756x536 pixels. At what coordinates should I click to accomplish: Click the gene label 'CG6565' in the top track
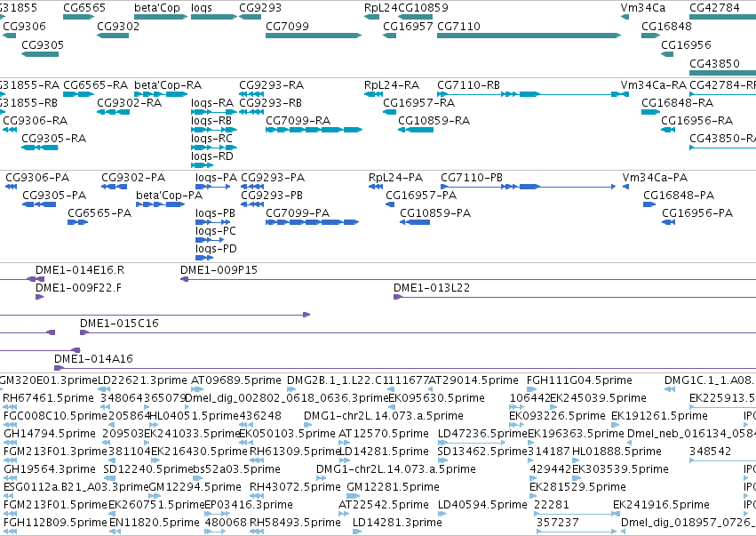[84, 8]
